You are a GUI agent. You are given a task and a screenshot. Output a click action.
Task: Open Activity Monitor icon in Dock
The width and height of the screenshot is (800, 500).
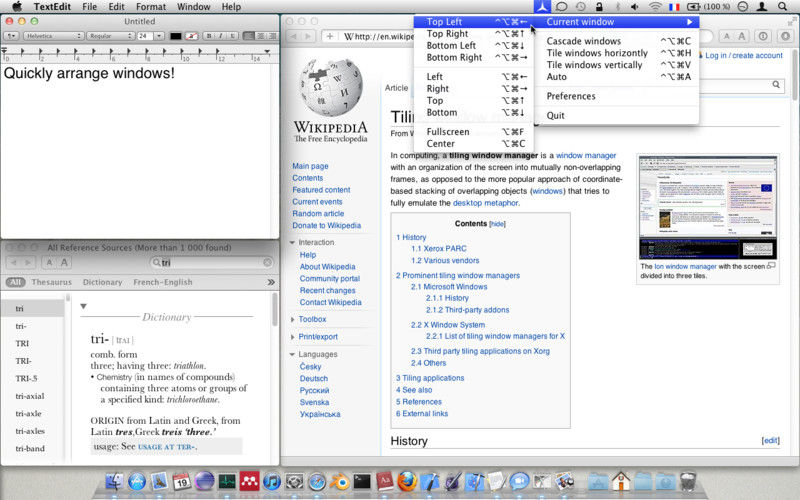(x=227, y=481)
